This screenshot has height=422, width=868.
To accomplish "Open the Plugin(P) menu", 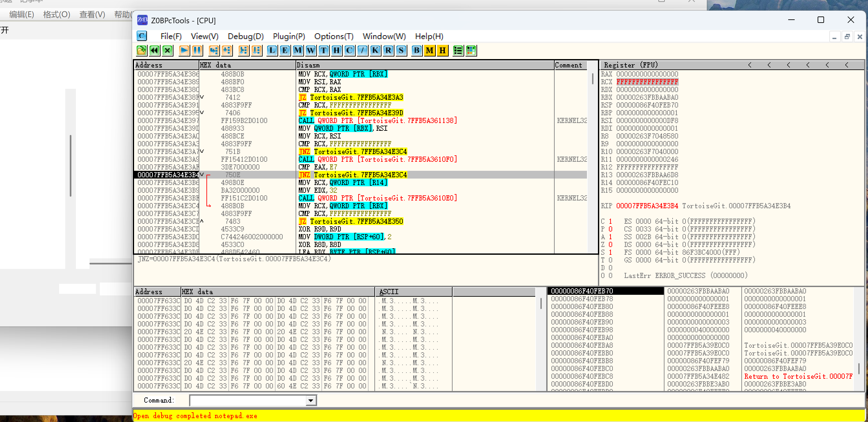I will tap(289, 36).
